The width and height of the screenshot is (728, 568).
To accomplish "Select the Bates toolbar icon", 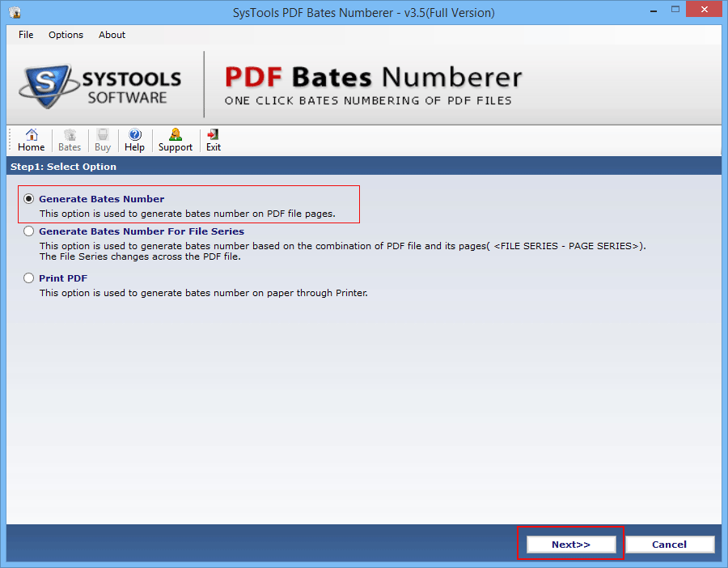I will tap(70, 140).
